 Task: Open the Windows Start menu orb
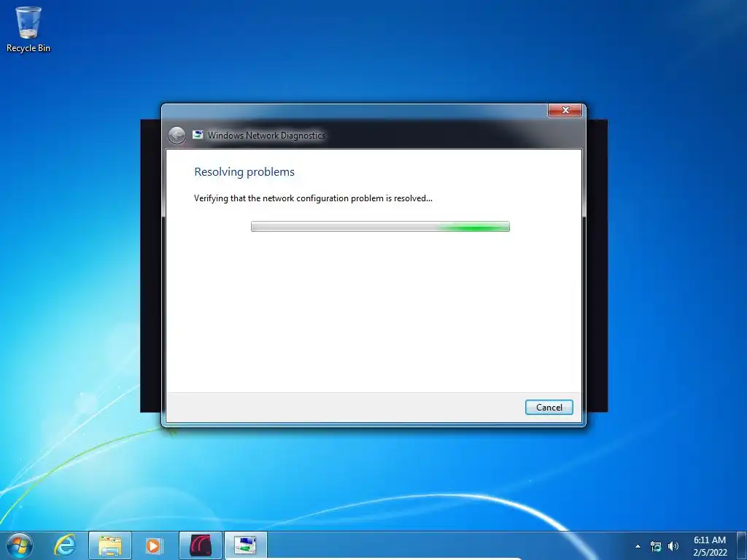(x=20, y=545)
